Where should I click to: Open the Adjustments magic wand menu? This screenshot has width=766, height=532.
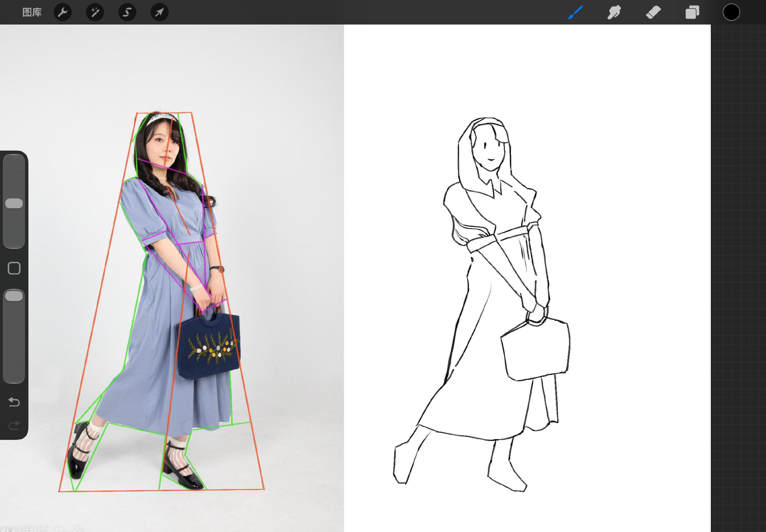tap(95, 12)
